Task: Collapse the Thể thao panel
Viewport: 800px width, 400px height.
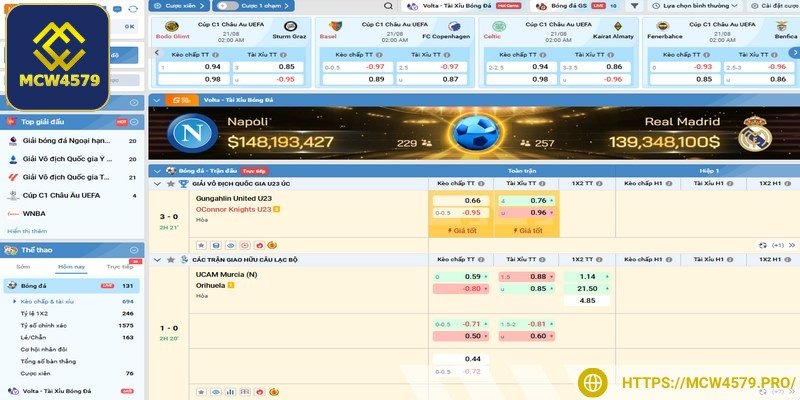Action: (x=134, y=250)
